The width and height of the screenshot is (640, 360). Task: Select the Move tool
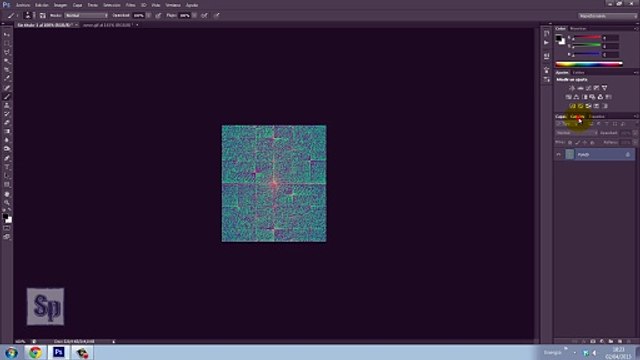click(x=7, y=35)
